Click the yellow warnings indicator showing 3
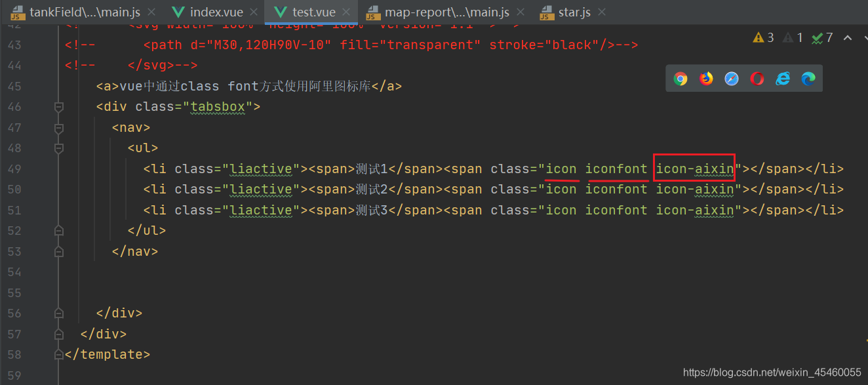868x385 pixels. pyautogui.click(x=764, y=37)
